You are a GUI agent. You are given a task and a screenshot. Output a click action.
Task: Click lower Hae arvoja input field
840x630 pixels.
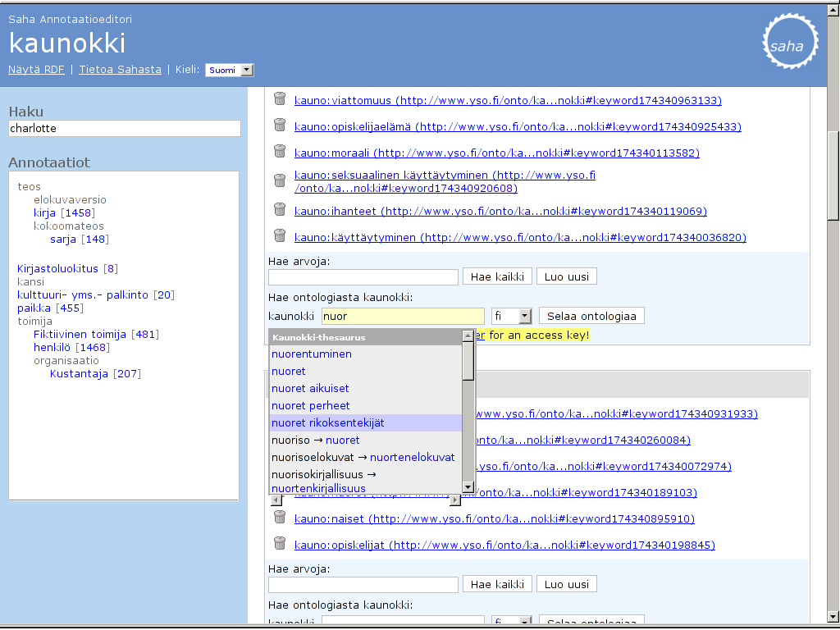pyautogui.click(x=363, y=584)
